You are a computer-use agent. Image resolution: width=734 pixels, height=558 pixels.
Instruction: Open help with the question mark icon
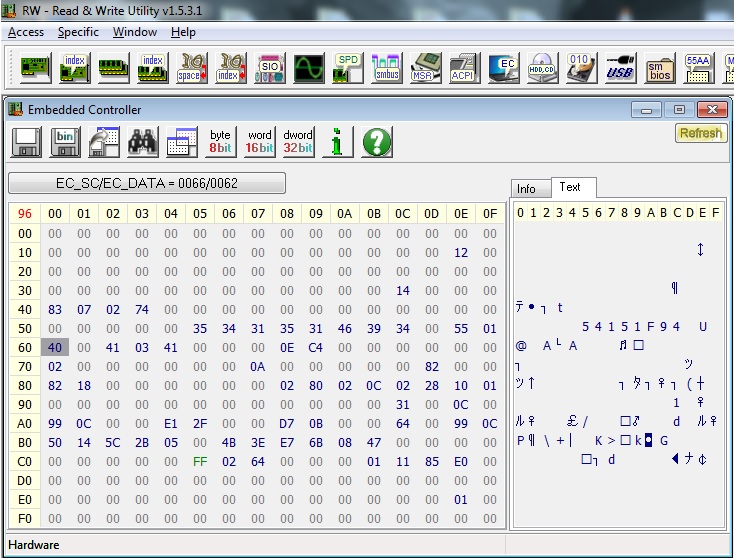click(377, 142)
